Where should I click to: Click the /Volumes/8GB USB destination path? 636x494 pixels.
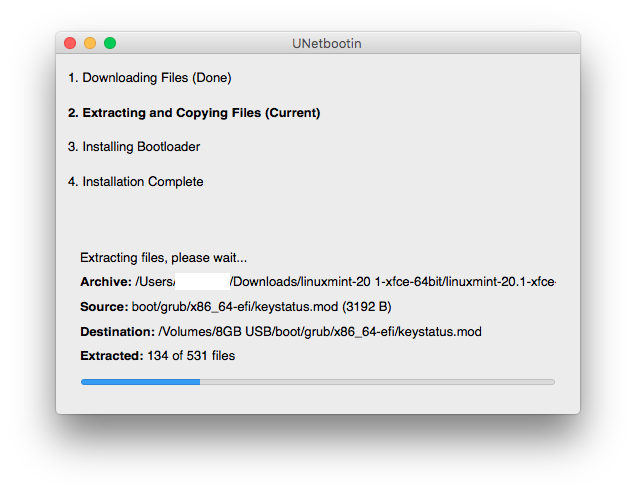319,331
